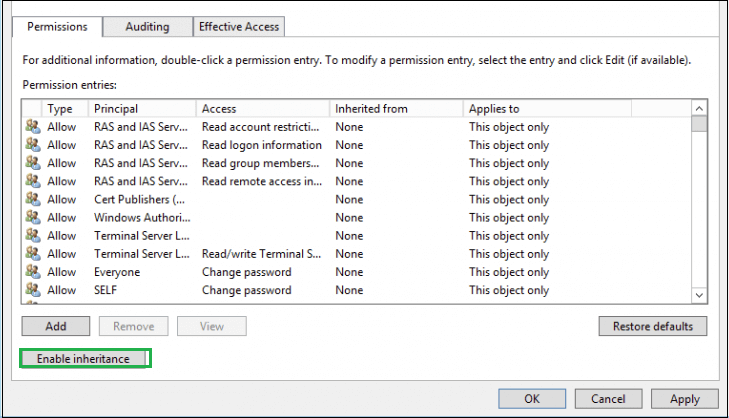Click Enable inheritance button
This screenshot has height=418, width=729.
click(84, 358)
